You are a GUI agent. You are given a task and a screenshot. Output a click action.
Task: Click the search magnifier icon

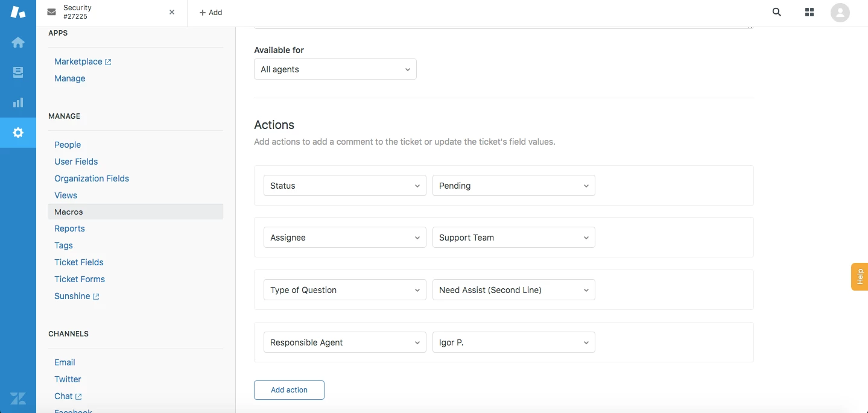coord(777,12)
